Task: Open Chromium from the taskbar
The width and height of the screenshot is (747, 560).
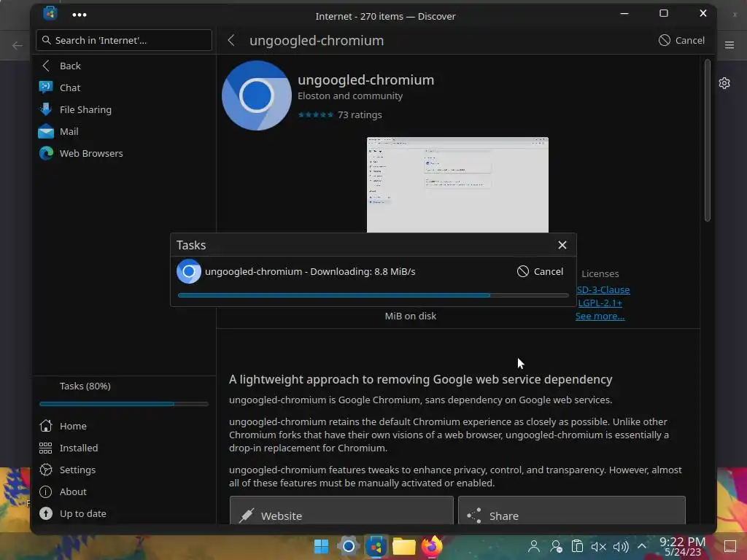Action: pos(348,546)
